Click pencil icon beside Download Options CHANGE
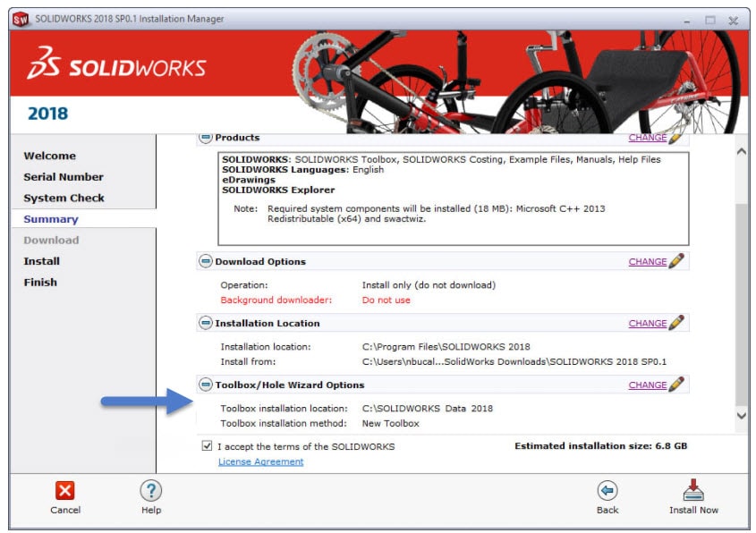This screenshot has width=756, height=533. [676, 261]
